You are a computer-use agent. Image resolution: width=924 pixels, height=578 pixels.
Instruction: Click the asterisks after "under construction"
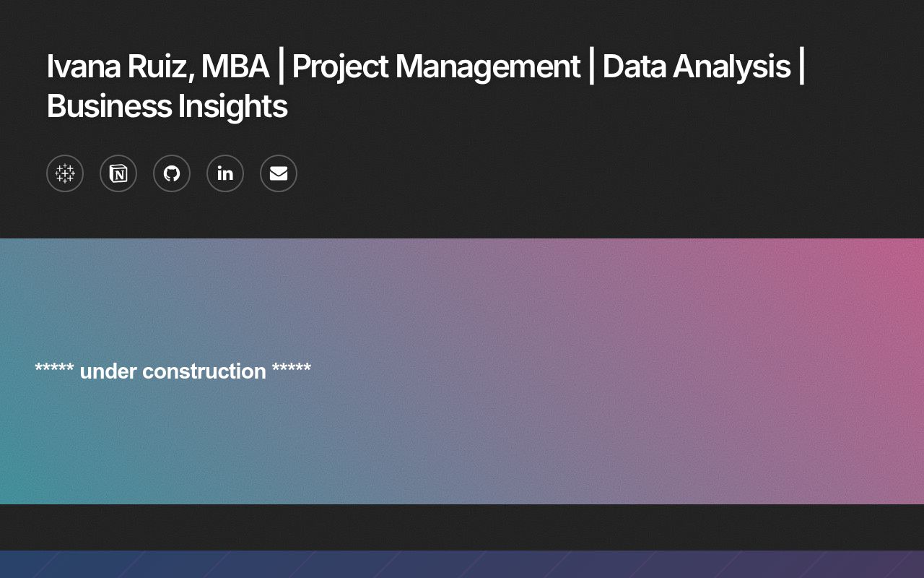[292, 370]
